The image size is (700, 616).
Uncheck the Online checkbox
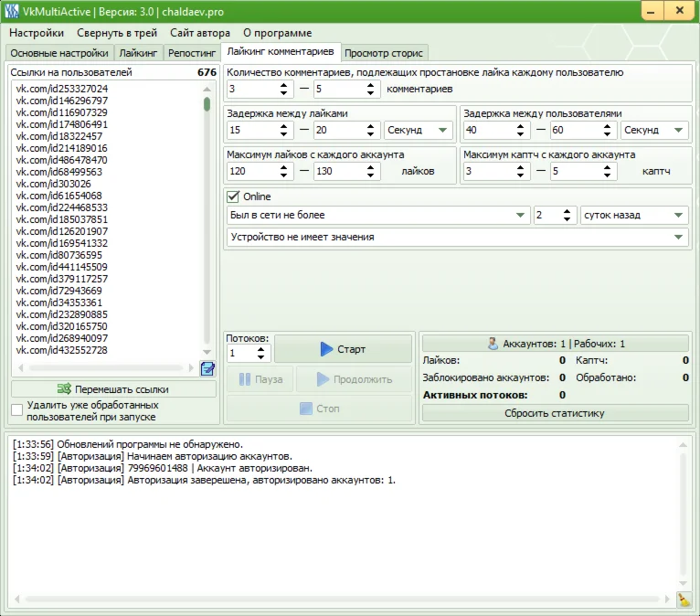point(233,196)
